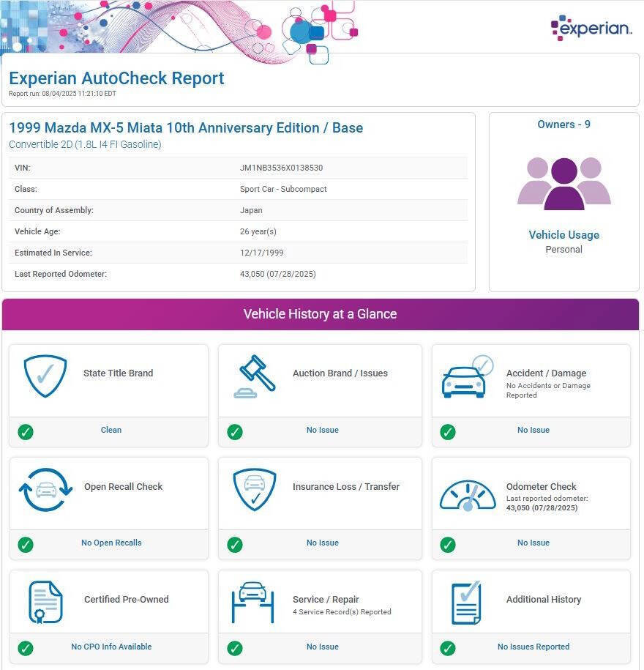Open the Clean title status link

coord(111,430)
